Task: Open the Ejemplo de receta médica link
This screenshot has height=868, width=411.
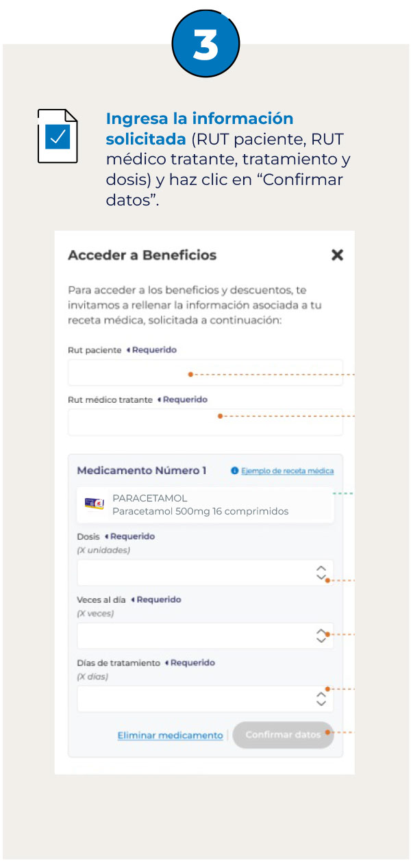Action: (x=287, y=471)
